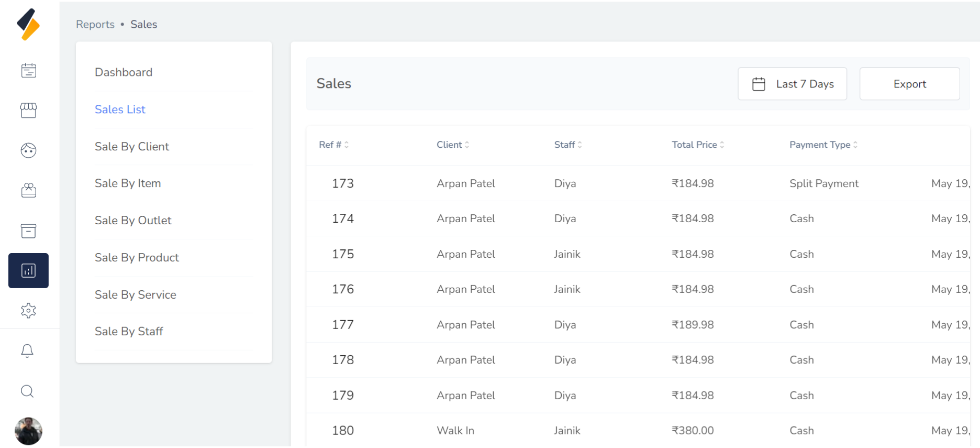The width and height of the screenshot is (980, 448).
Task: Open the Dashboard menu item
Action: [x=124, y=72]
